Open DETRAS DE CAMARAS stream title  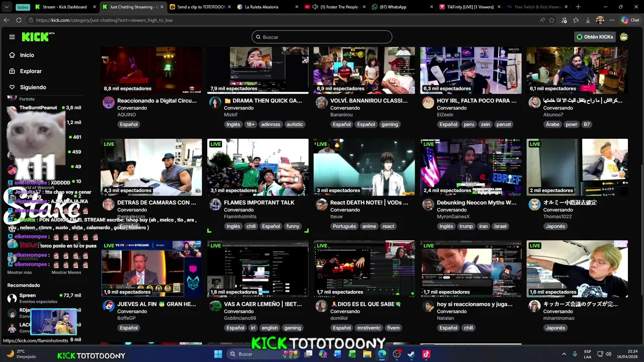156,203
